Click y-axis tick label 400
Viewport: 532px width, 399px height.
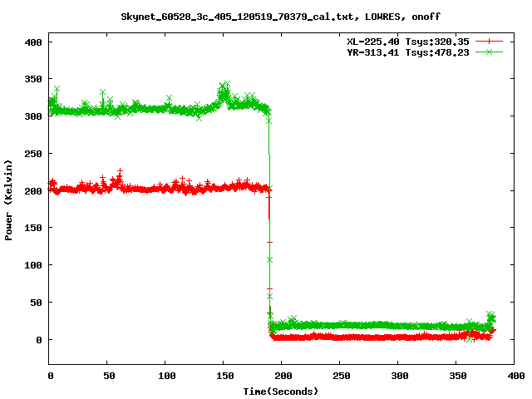coord(33,42)
